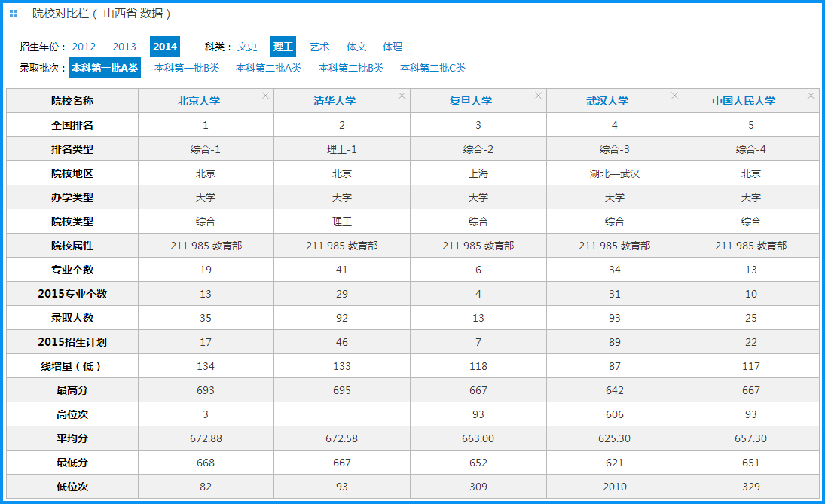Select enrollment year 2012
The image size is (825, 504).
[84, 47]
